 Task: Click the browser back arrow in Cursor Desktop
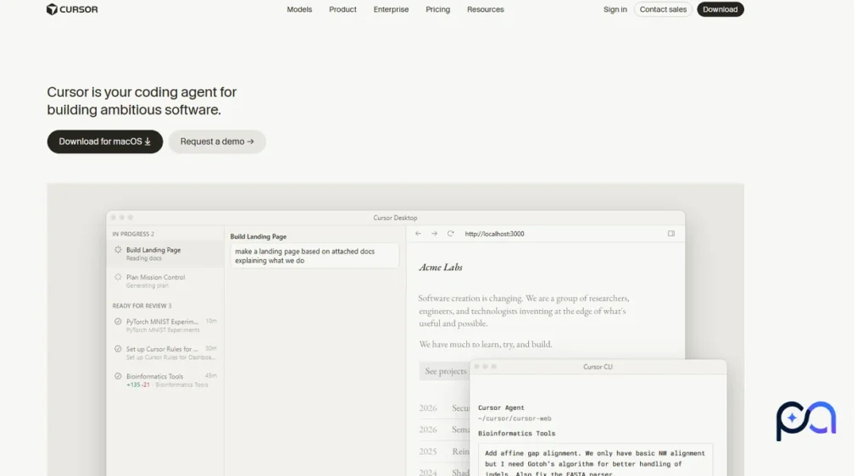coord(418,234)
